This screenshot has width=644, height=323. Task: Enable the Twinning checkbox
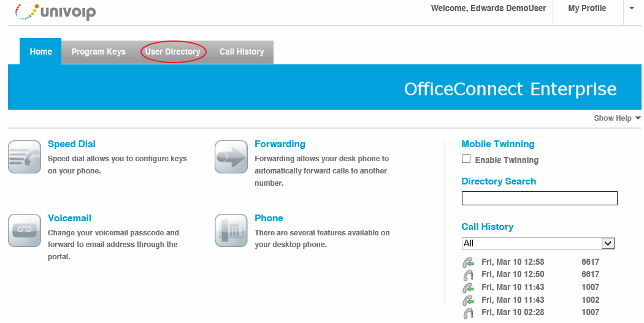[x=466, y=159]
